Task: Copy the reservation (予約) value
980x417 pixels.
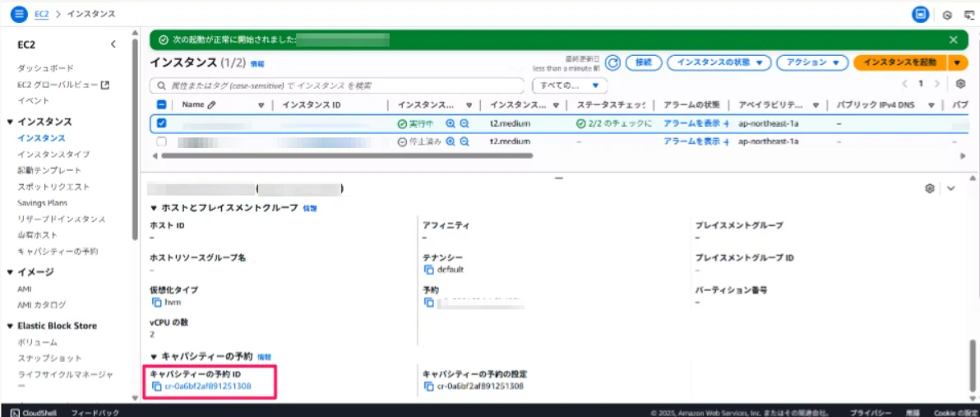Action: coord(429,302)
